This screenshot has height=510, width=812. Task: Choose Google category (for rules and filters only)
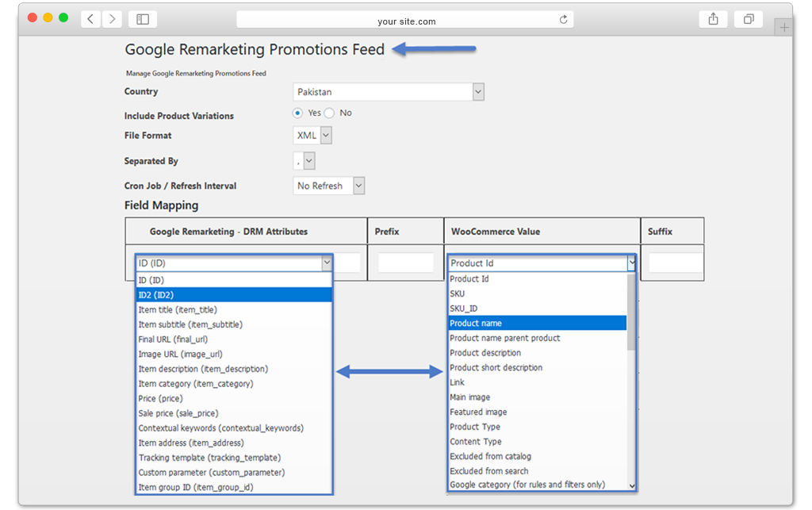[538, 485]
